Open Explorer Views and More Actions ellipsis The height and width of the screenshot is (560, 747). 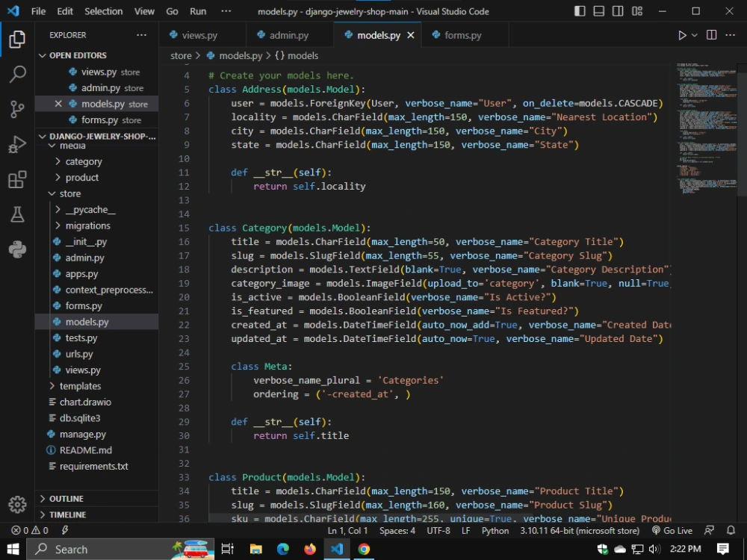141,35
